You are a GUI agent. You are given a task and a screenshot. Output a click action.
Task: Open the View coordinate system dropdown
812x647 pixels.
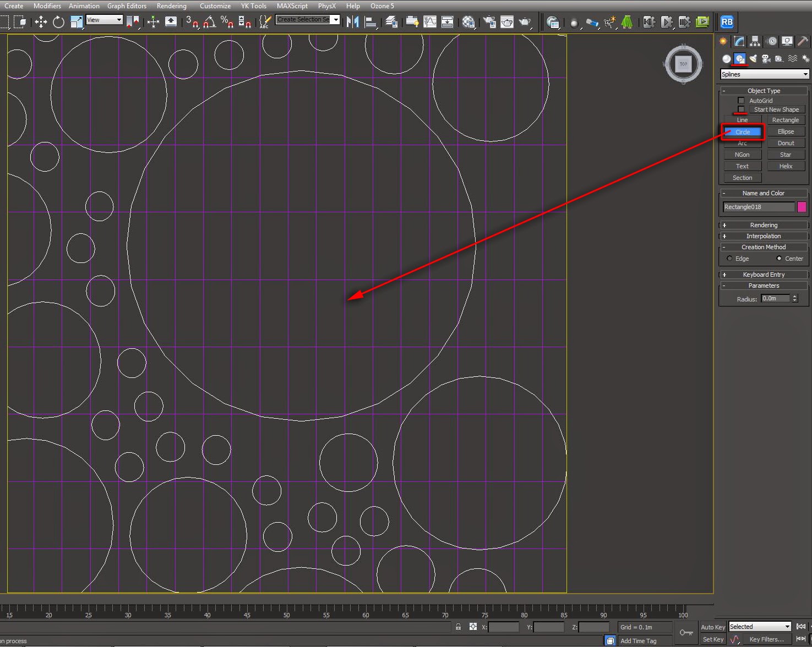click(104, 20)
